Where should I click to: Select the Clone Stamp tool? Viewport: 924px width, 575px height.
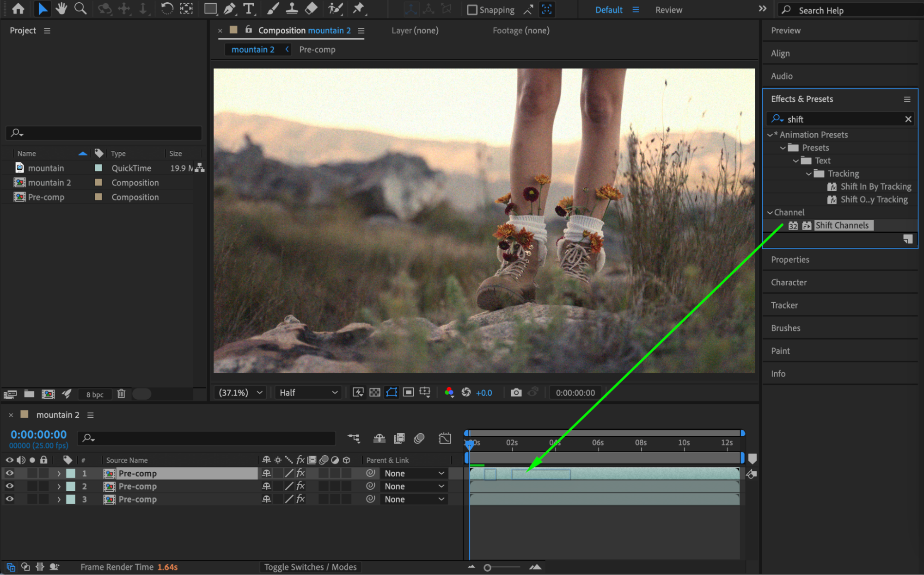click(x=292, y=9)
